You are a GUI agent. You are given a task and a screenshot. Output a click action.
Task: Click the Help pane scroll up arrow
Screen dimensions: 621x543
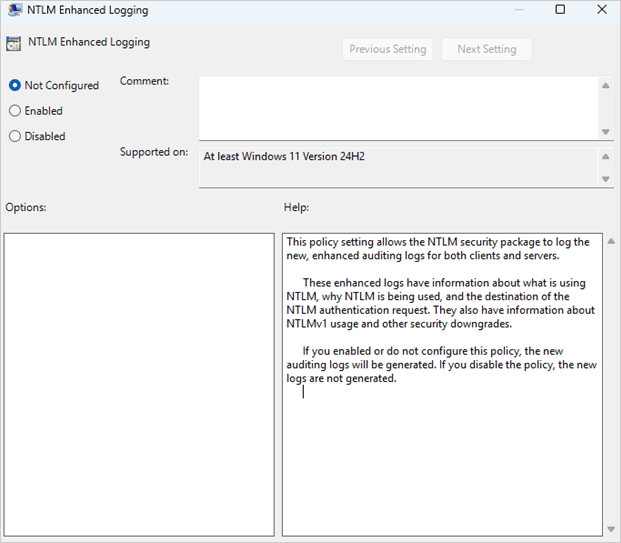[x=611, y=241]
